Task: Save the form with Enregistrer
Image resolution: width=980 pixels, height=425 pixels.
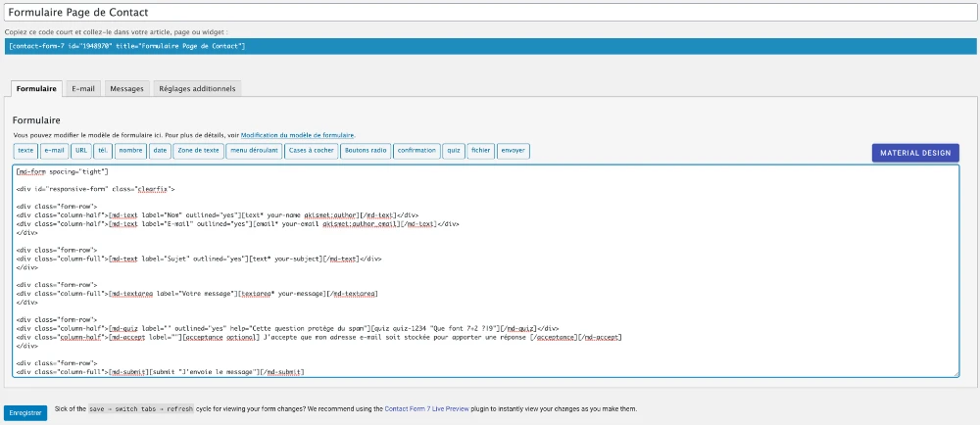Action: click(x=25, y=412)
